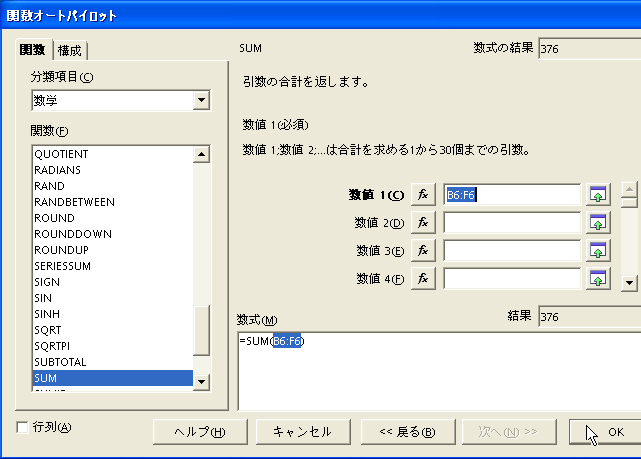Screen dimensions: 641x459
Task: Select highlighted SUM in the function list
Action: 112,378
